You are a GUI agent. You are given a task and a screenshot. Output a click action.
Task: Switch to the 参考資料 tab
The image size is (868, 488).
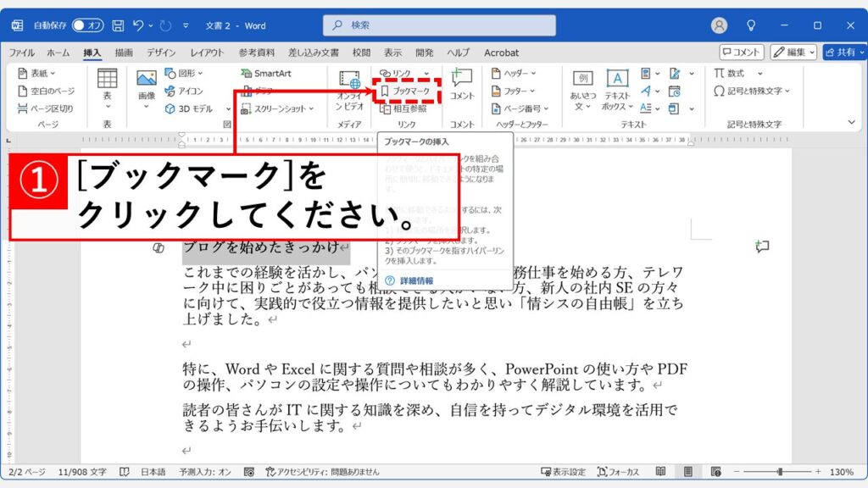click(x=257, y=53)
